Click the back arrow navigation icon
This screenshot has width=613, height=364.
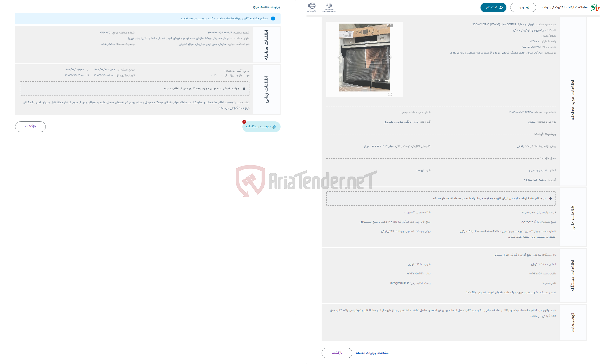pyautogui.click(x=339, y=56)
